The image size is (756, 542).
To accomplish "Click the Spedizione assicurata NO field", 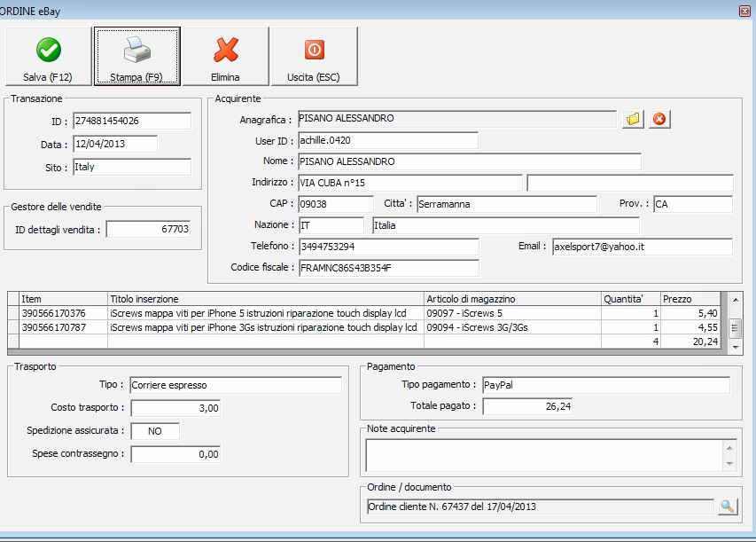I will pos(155,431).
